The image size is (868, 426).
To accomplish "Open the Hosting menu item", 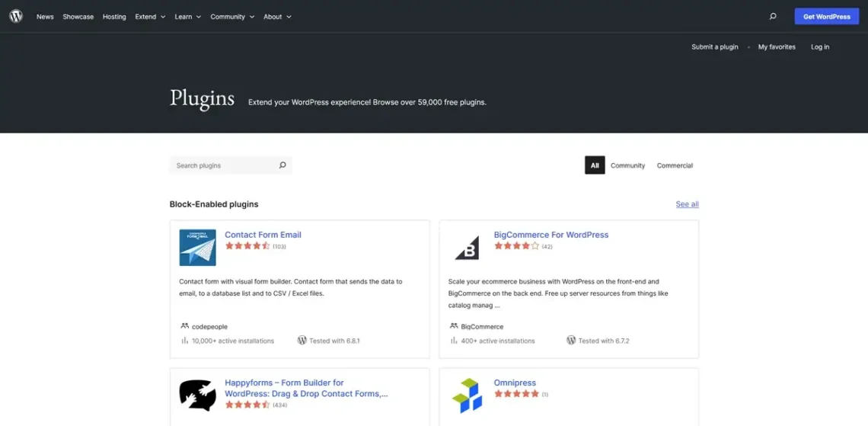I will point(114,17).
